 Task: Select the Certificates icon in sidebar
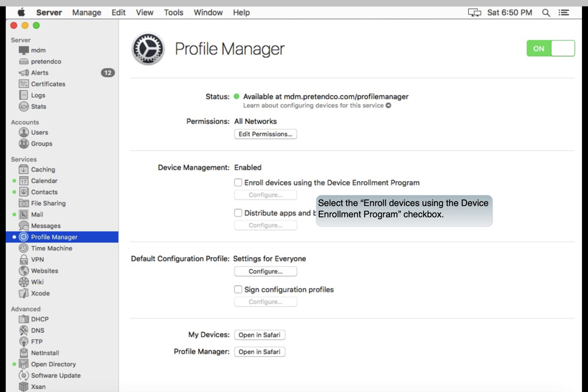(x=24, y=84)
